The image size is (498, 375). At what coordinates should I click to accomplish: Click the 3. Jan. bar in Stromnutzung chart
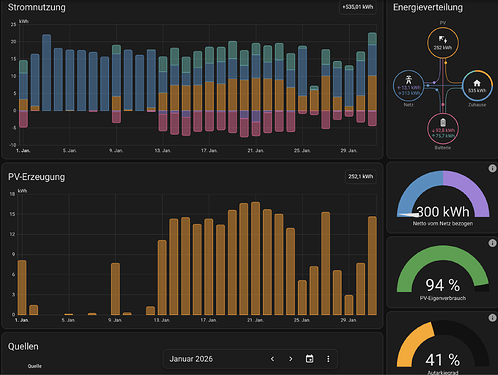tap(47, 72)
